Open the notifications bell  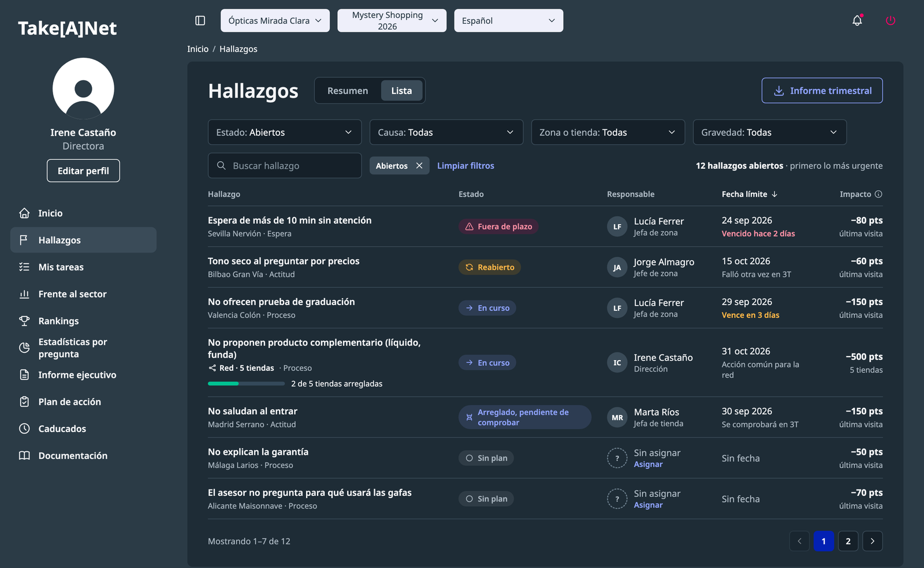[x=857, y=21]
